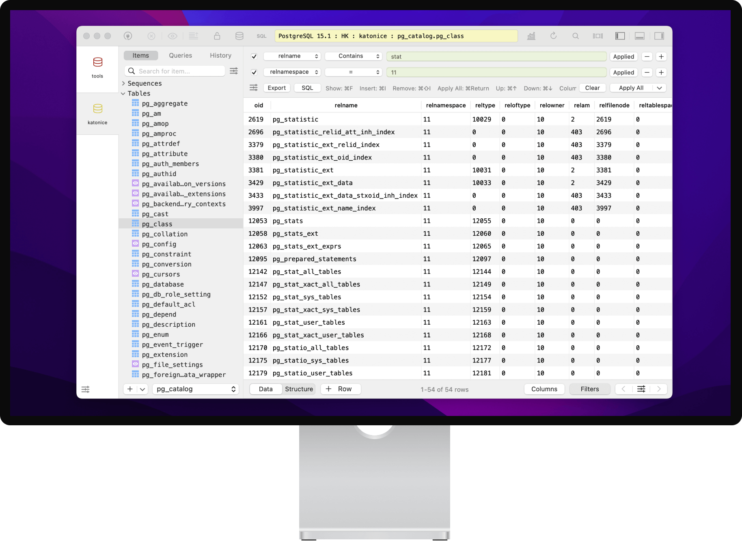The width and height of the screenshot is (742, 560).
Task: Click the Export button
Action: (276, 88)
